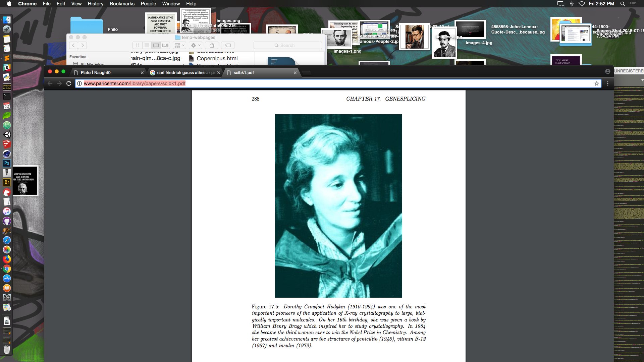The width and height of the screenshot is (644, 362).
Task: Open iTunes from the Dock
Action: pos(7,211)
